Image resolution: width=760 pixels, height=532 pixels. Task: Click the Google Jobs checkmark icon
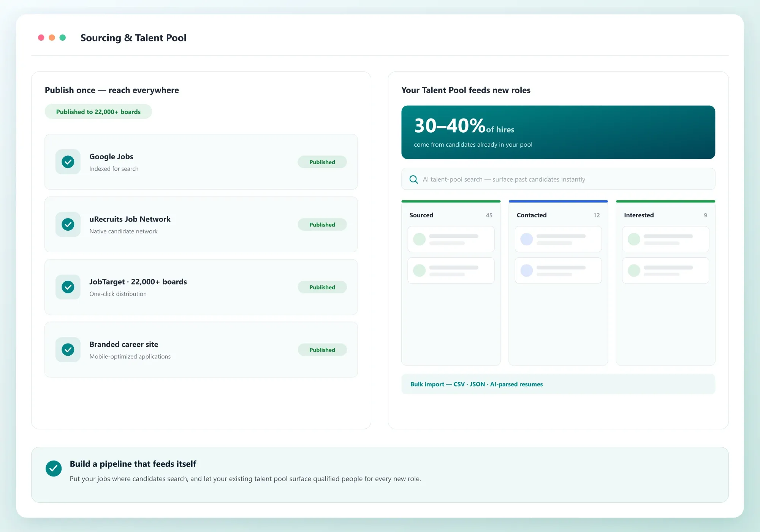click(68, 162)
